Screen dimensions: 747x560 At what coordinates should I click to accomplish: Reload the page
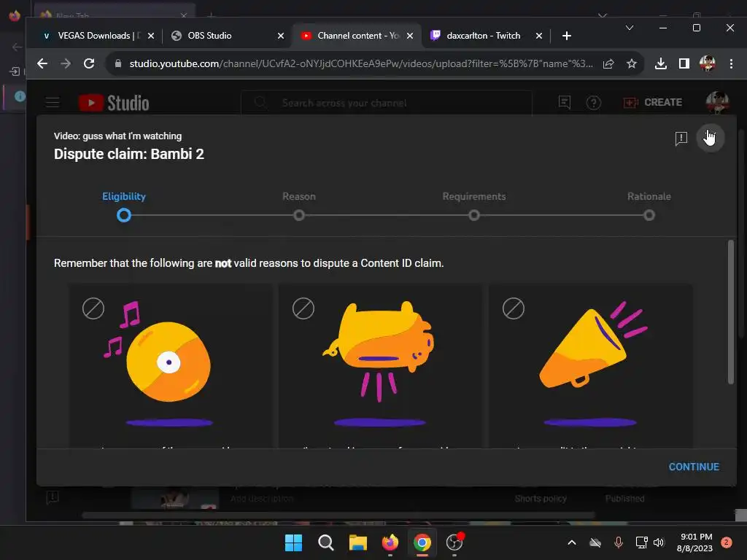coord(88,63)
